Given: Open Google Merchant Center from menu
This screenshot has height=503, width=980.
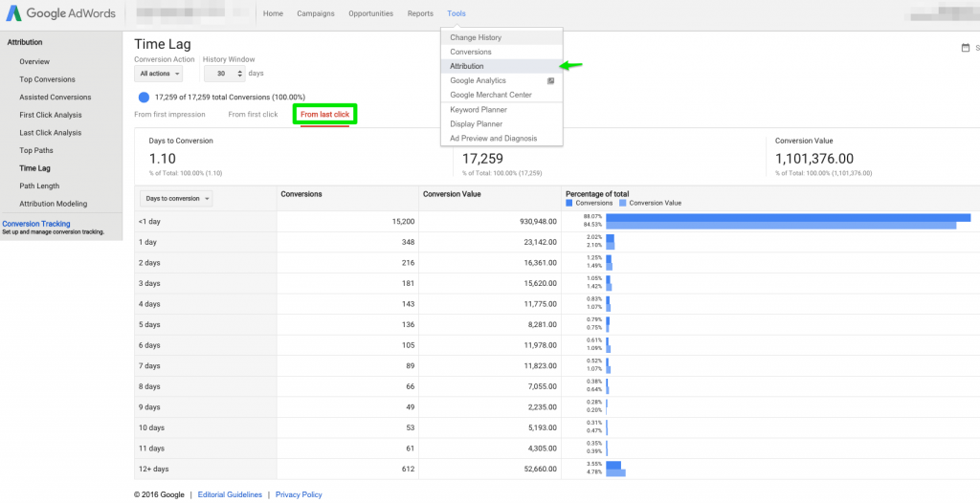Looking at the screenshot, I should point(501,95).
